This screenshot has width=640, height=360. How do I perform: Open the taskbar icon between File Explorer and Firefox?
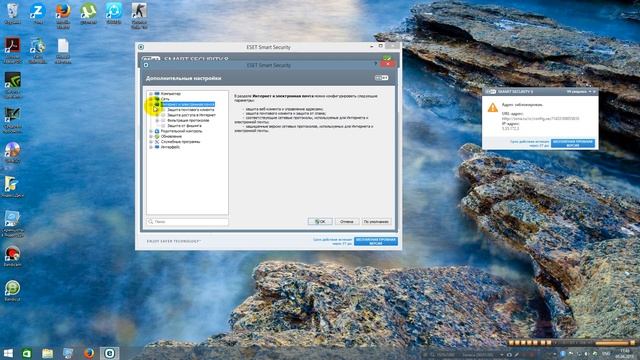(68, 353)
